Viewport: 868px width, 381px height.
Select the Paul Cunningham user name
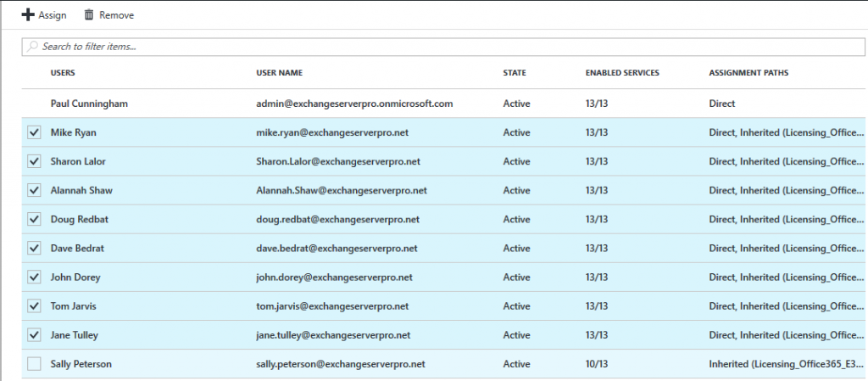click(x=89, y=104)
